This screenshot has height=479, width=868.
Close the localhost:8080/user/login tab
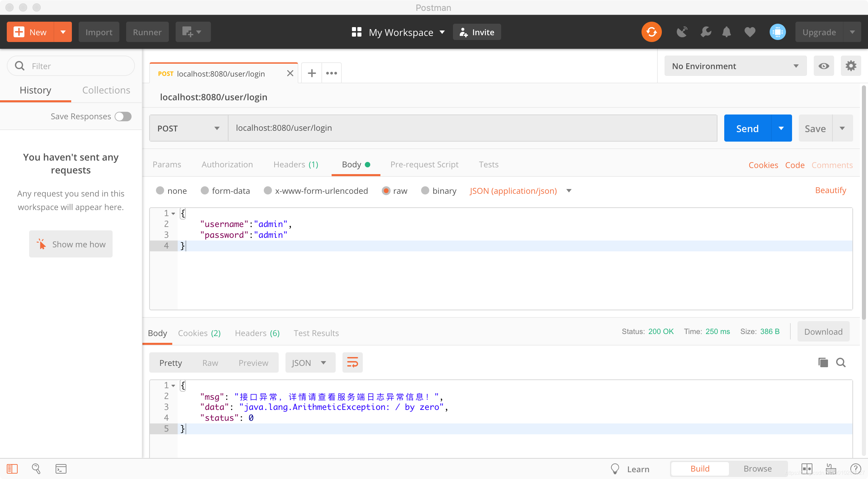click(x=290, y=73)
